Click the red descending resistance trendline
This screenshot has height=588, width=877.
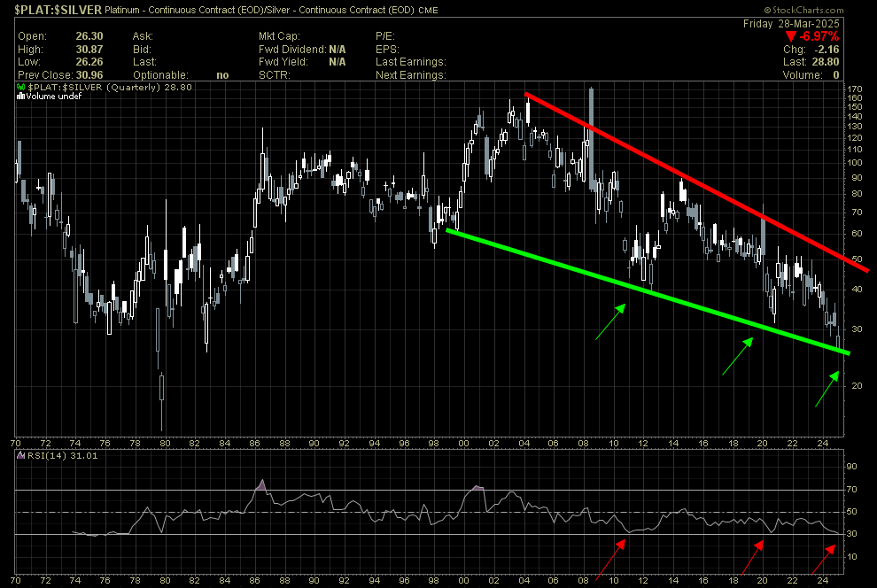691,180
